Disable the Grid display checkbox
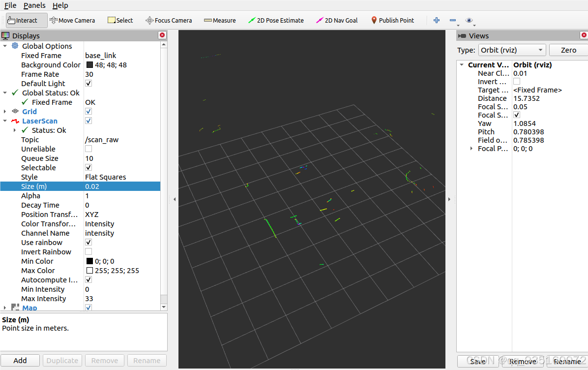 (88, 112)
